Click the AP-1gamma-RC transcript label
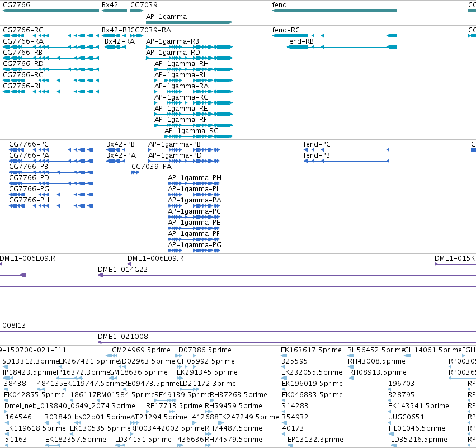This screenshot has height=448, width=476. pos(181,97)
